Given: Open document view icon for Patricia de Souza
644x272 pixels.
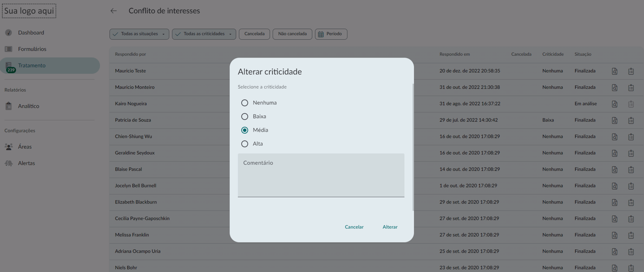Looking at the screenshot, I should 615,120.
